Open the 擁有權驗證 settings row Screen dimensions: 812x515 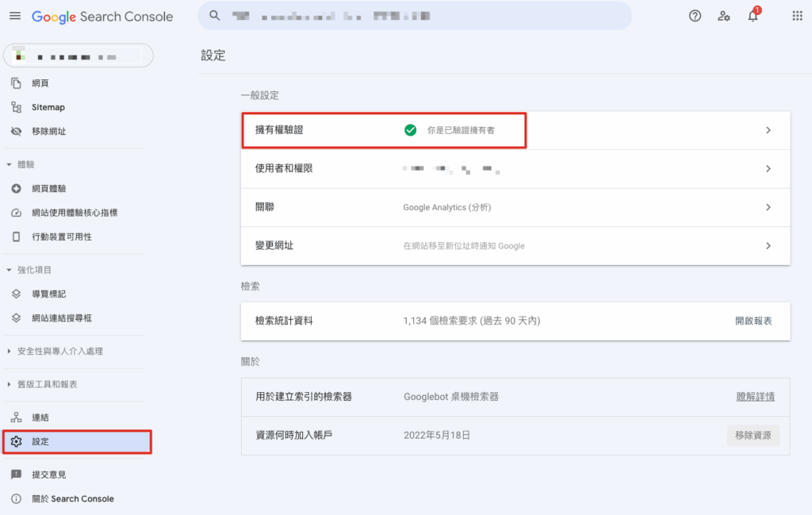click(515, 130)
